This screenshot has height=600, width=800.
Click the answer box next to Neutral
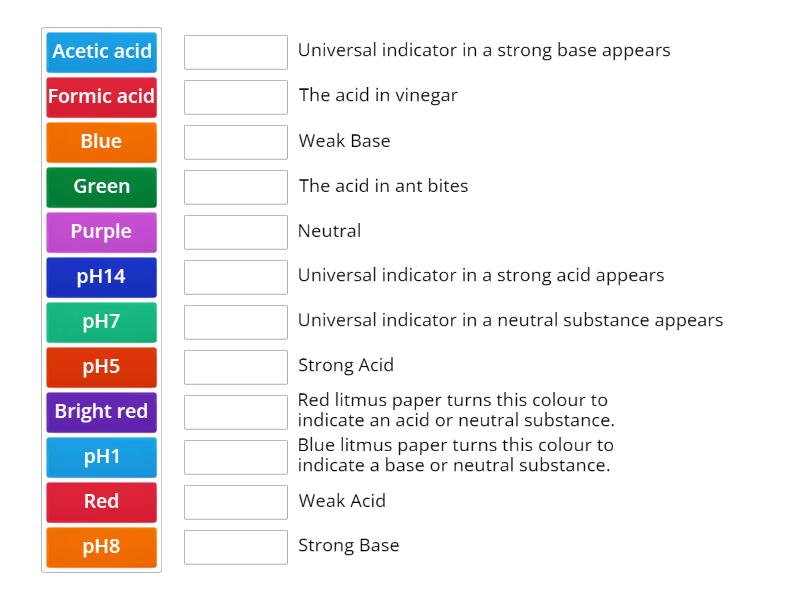[235, 232]
